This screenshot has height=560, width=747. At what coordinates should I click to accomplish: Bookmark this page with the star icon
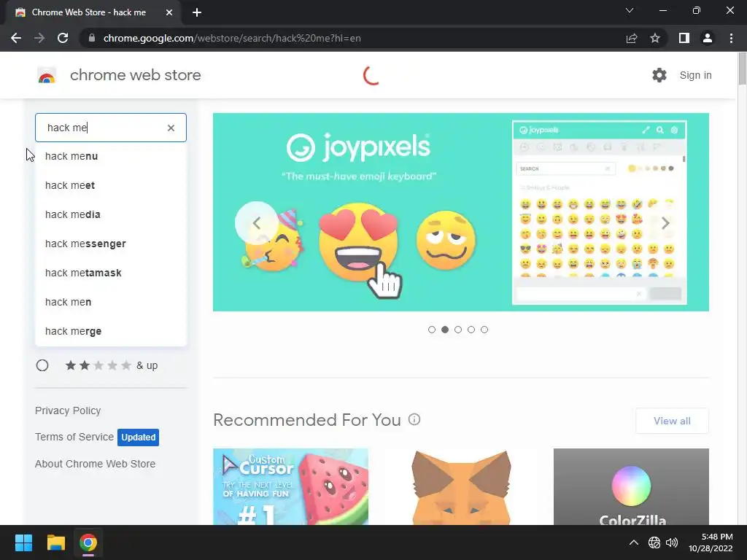click(x=655, y=38)
